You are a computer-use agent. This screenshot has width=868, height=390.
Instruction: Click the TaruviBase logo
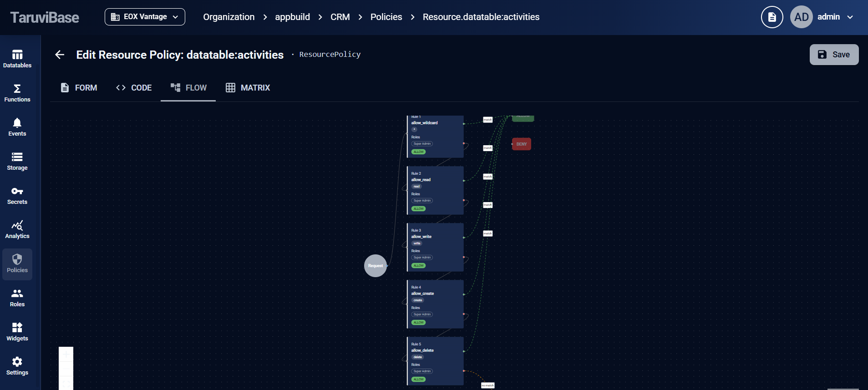pos(45,17)
